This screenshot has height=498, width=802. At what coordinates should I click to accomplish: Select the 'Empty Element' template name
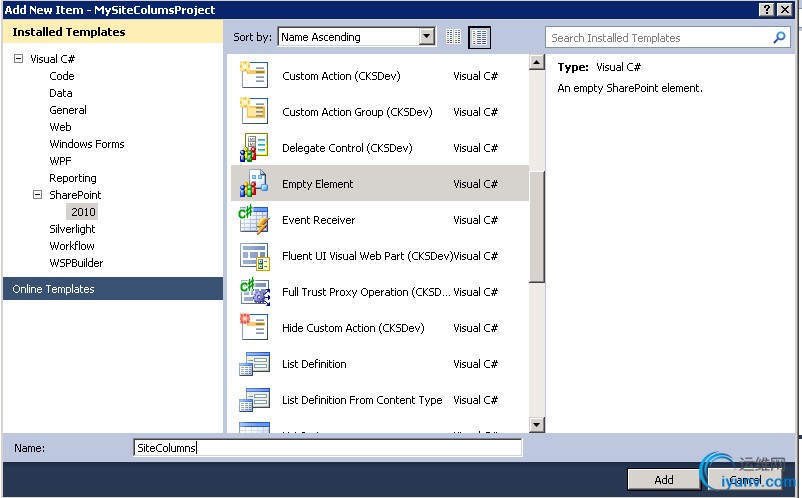coord(318,184)
